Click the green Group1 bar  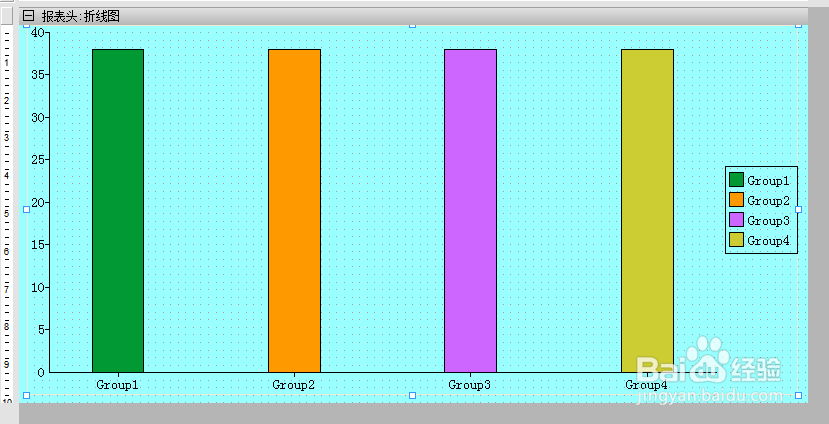118,211
